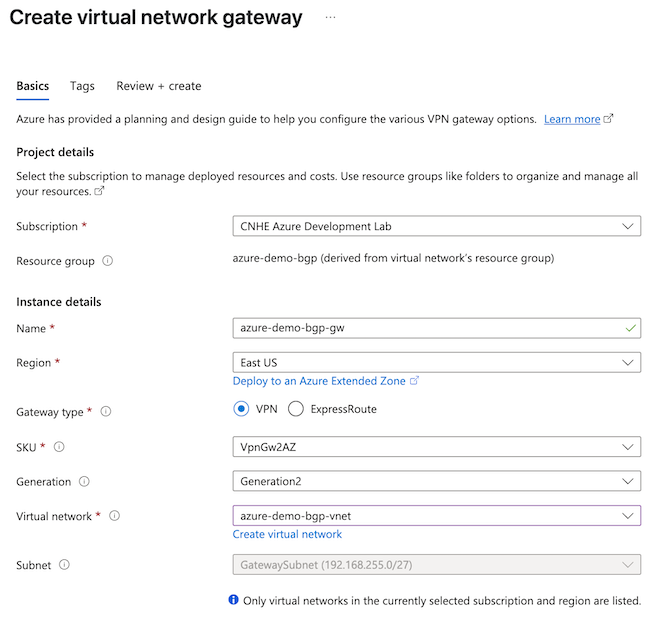Click info icon next to Virtual network

coord(115,516)
